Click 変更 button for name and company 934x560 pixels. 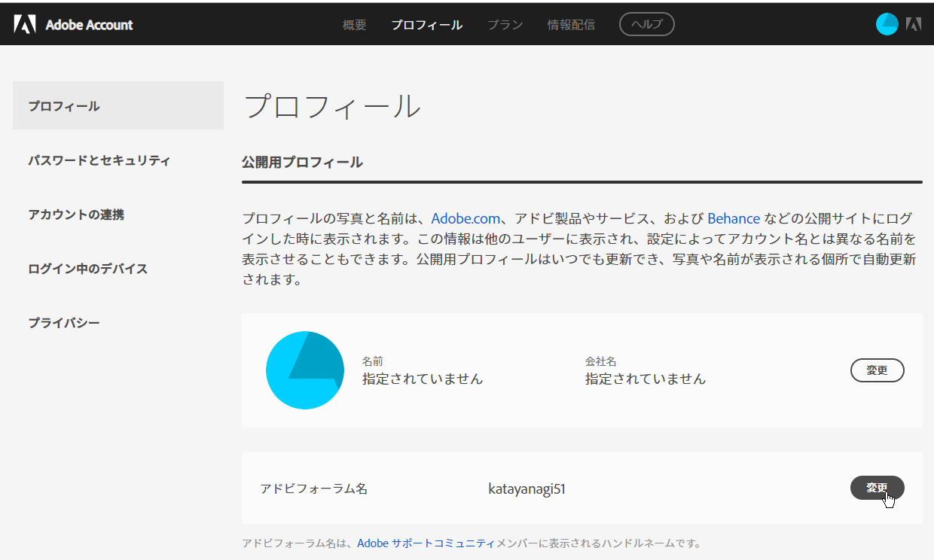(x=877, y=370)
